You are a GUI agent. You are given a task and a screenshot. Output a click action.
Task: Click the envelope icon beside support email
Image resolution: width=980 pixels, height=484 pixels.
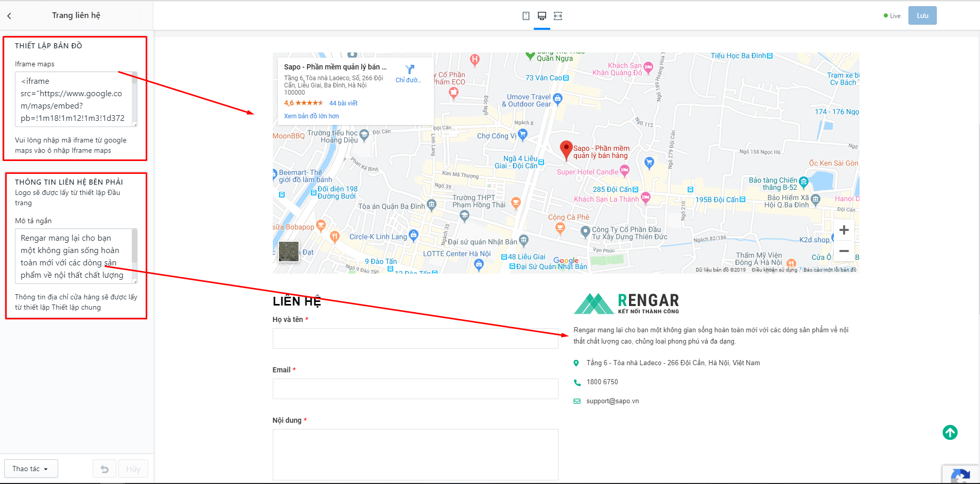pyautogui.click(x=577, y=401)
